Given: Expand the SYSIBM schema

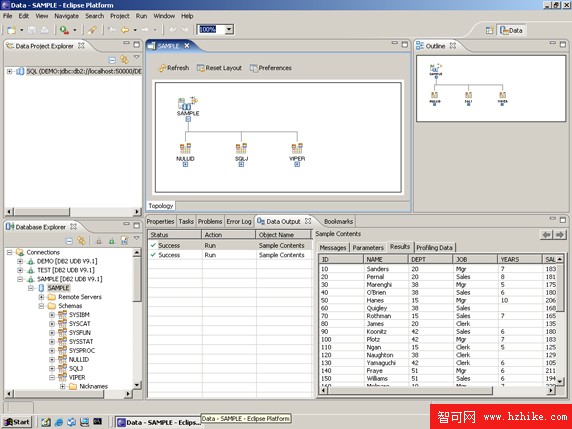Looking at the screenshot, I should coord(52,315).
